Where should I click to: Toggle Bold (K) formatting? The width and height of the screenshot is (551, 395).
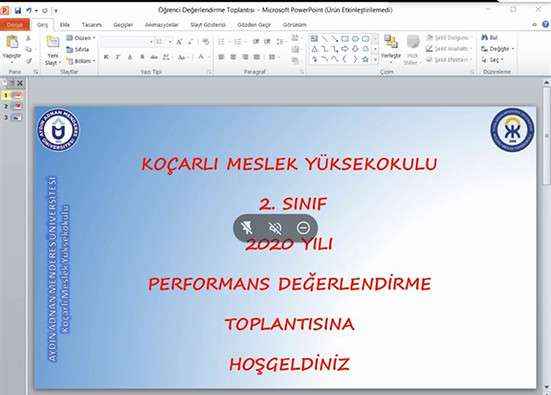click(x=106, y=57)
